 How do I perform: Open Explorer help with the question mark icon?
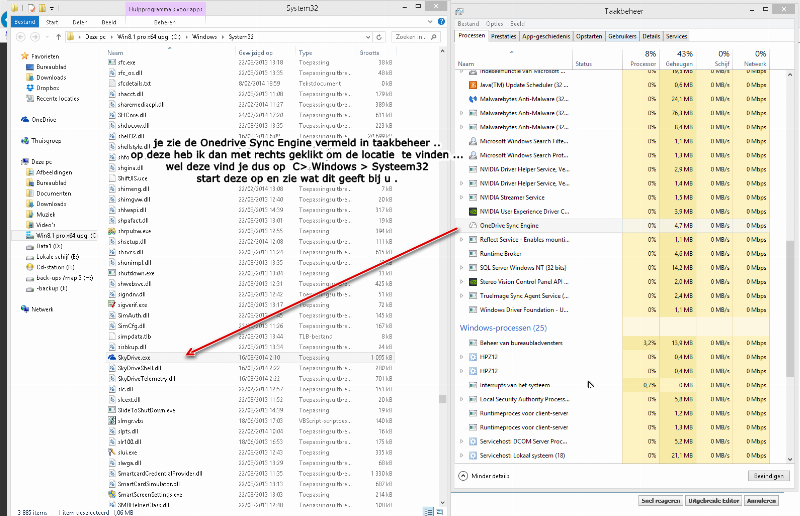click(441, 22)
